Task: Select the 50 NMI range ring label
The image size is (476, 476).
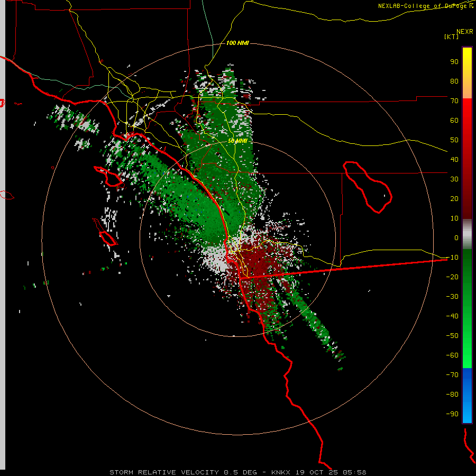Action: 237,141
